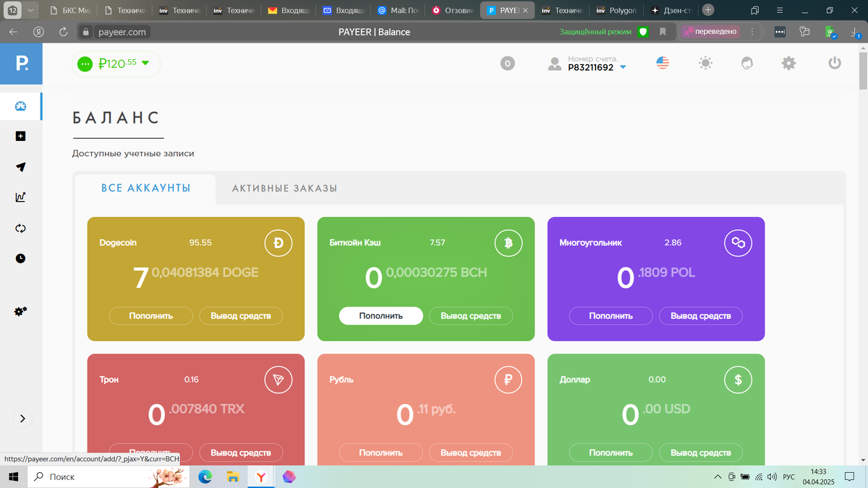Click the переведено translation button

[x=710, y=32]
